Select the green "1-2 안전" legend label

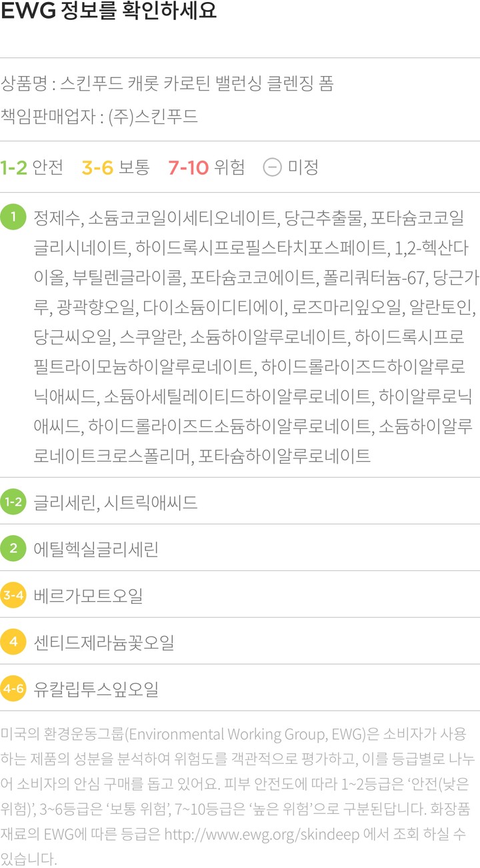pos(31,167)
